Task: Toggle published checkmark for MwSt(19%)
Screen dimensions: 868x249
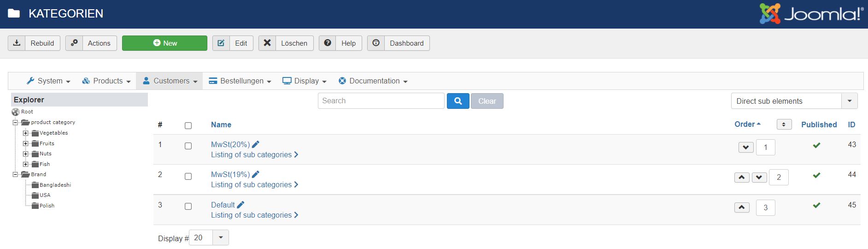Action: [x=816, y=175]
